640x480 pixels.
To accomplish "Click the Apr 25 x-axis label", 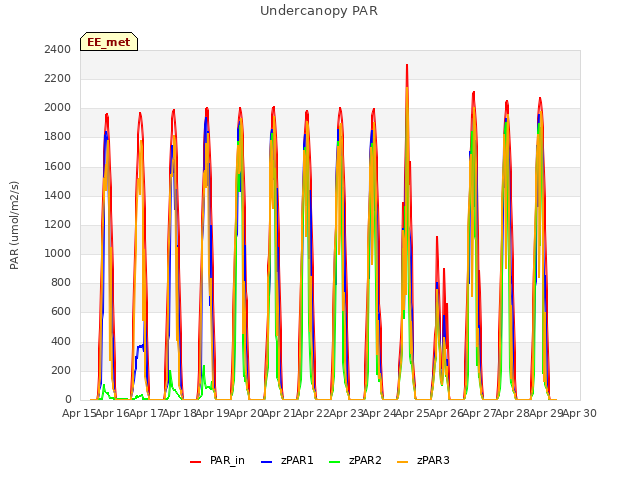I will pyautogui.click(x=413, y=413).
